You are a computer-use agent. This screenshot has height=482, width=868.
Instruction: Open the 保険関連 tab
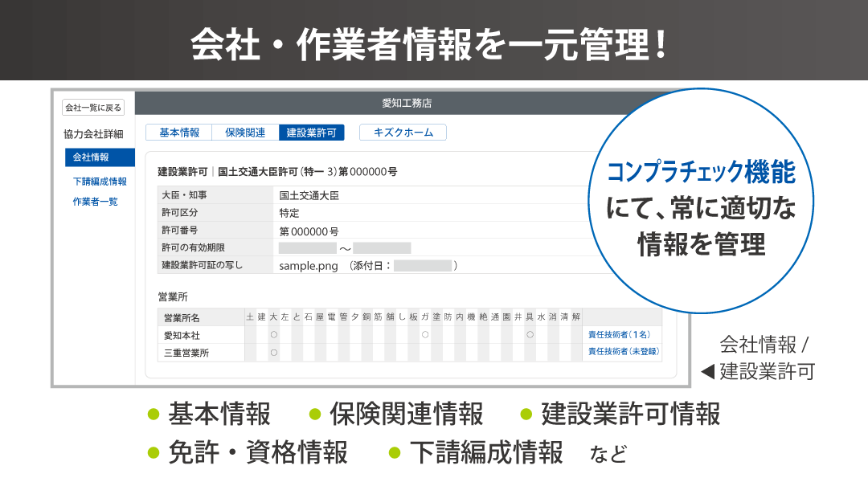(x=245, y=133)
